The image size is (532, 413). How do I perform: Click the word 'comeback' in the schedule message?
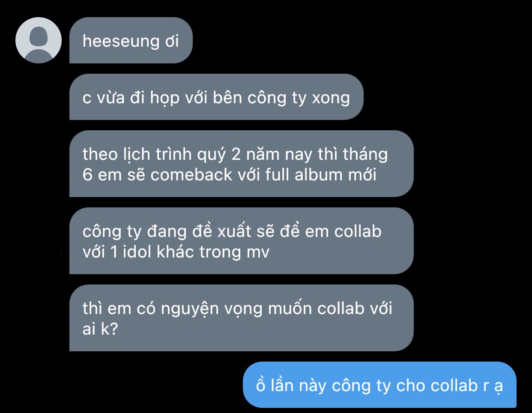[191, 175]
